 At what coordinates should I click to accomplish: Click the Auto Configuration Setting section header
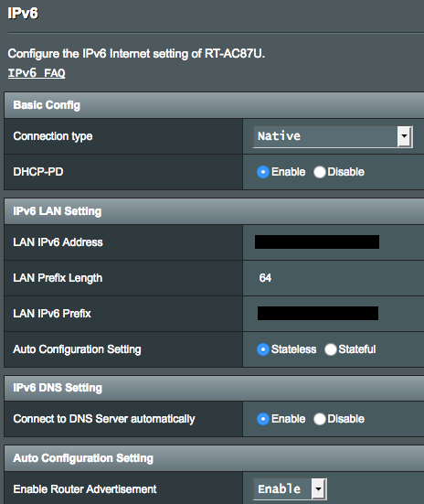[x=214, y=458]
